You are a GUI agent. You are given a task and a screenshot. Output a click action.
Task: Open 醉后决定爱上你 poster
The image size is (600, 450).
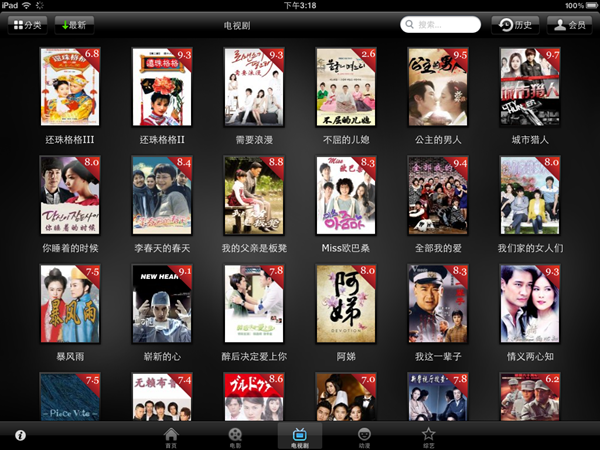pyautogui.click(x=254, y=304)
